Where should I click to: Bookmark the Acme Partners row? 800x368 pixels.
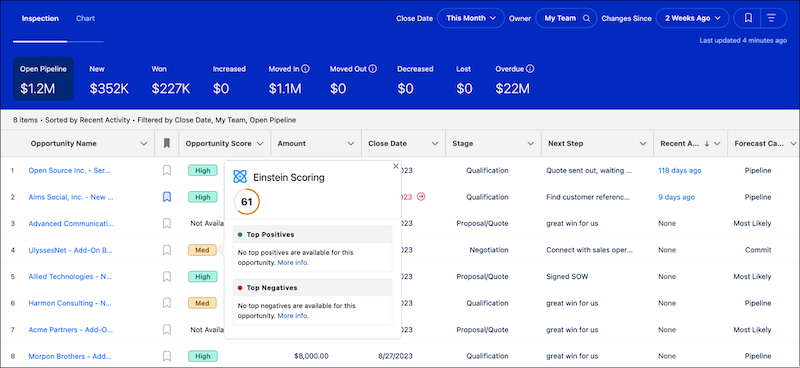pyautogui.click(x=166, y=330)
